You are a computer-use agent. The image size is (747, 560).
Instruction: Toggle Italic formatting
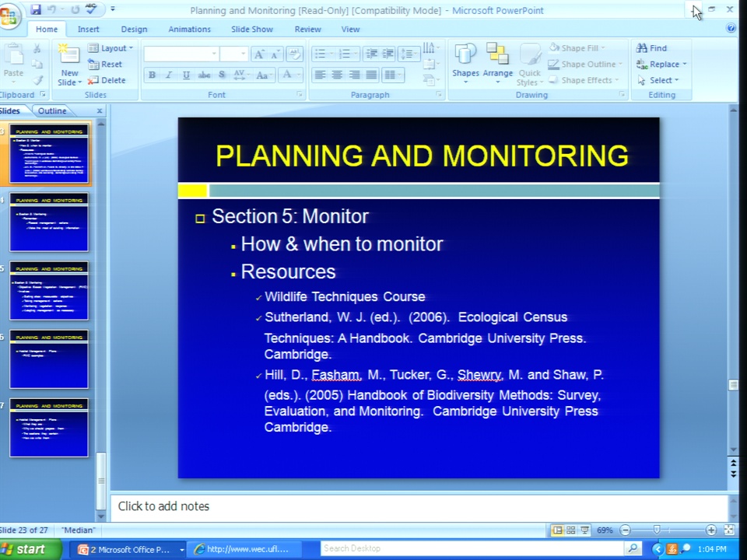[169, 75]
